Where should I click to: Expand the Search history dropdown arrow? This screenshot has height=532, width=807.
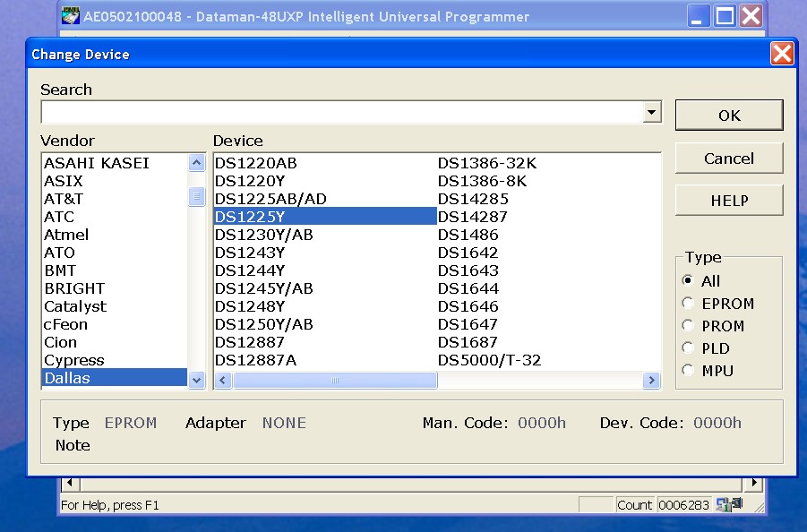(x=651, y=112)
